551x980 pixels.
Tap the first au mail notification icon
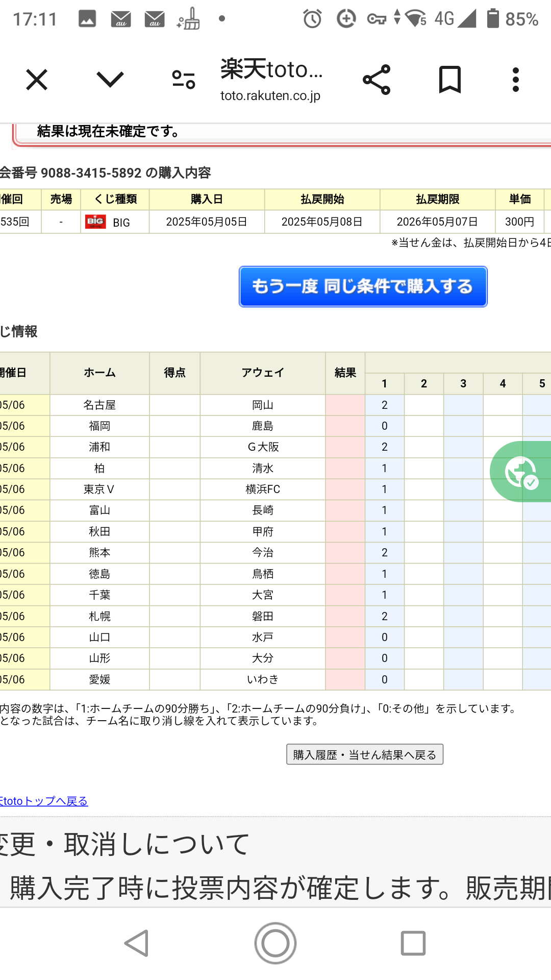pyautogui.click(x=121, y=19)
